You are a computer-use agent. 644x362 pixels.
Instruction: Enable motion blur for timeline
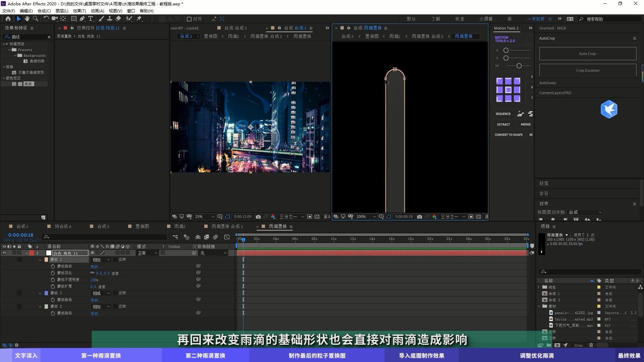(216, 237)
